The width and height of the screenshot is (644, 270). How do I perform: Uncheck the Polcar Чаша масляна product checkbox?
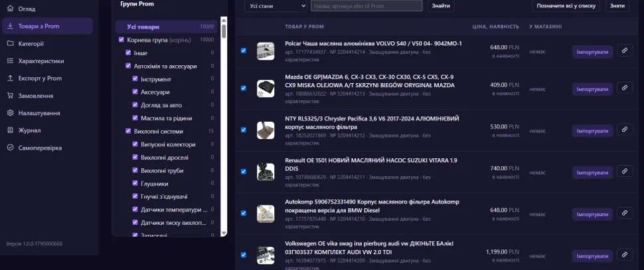(x=244, y=51)
